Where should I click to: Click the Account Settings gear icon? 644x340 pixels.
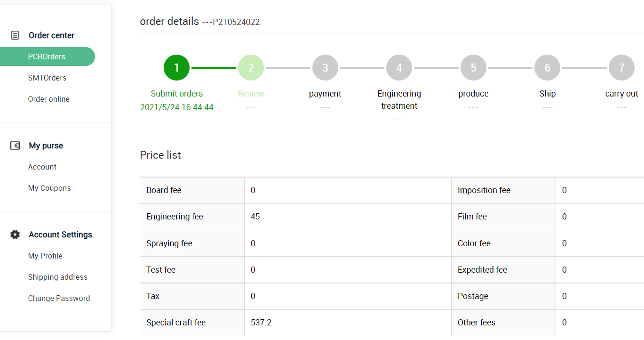pyautogui.click(x=15, y=235)
